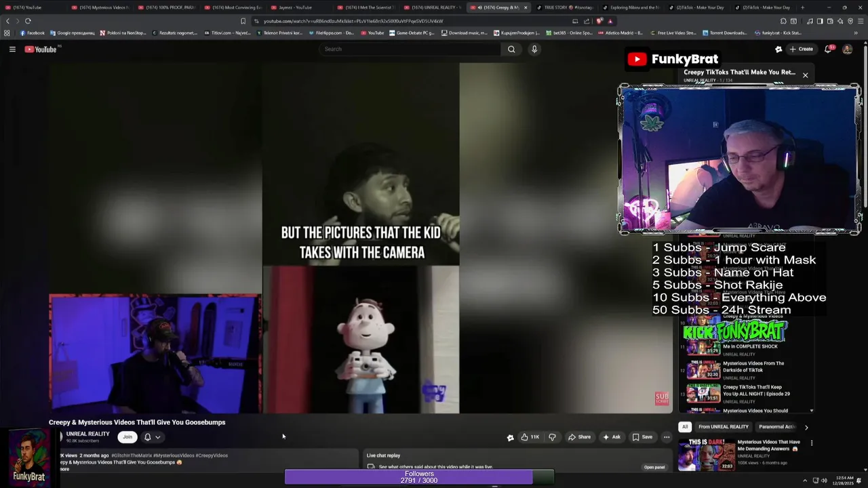Dislike the video with thumbs down
The image size is (868, 488).
pyautogui.click(x=552, y=437)
